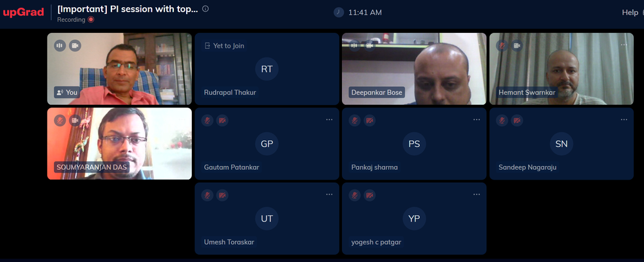Toggle Gautam Patankar's muted microphone icon
The height and width of the screenshot is (262, 644).
tap(207, 120)
